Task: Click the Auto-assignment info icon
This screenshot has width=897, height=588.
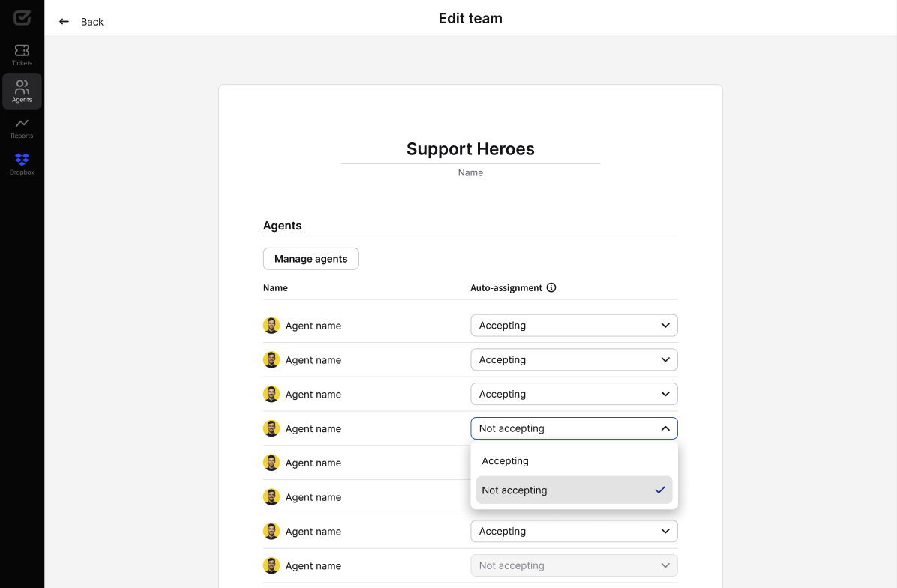Action: [551, 288]
